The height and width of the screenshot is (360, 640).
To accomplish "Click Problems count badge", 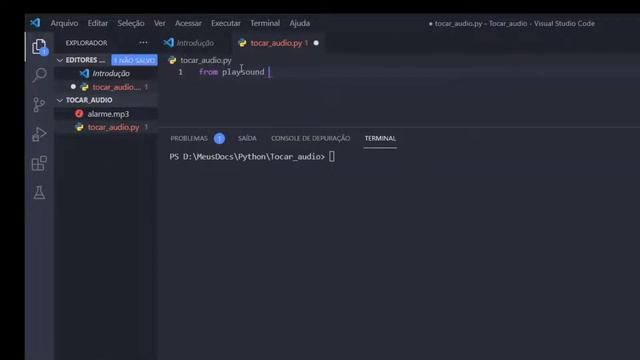I will (x=219, y=138).
